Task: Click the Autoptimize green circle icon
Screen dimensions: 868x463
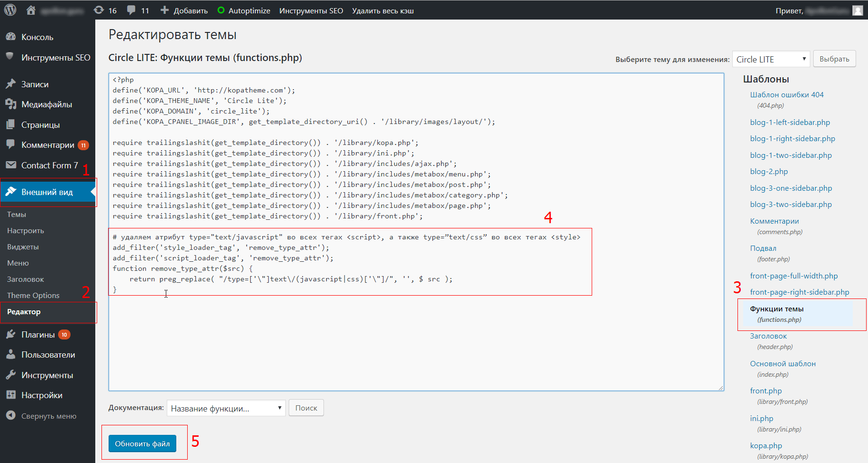Action: click(221, 10)
